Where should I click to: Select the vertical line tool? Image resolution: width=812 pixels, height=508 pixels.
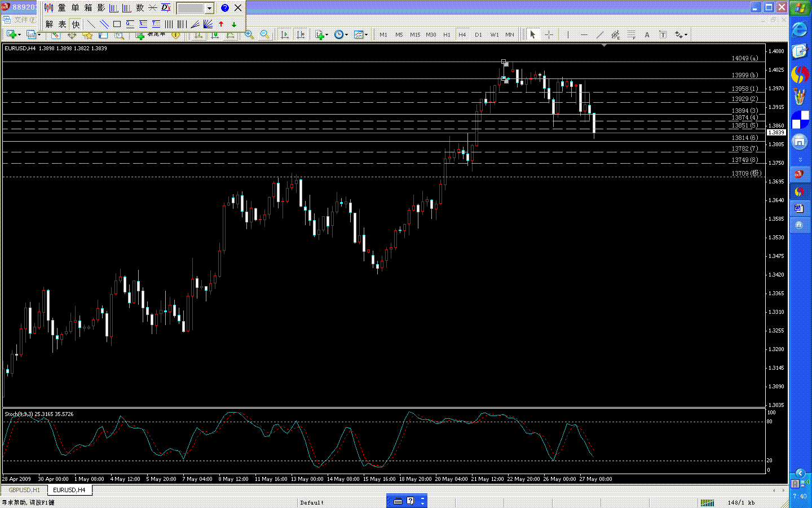tap(568, 35)
